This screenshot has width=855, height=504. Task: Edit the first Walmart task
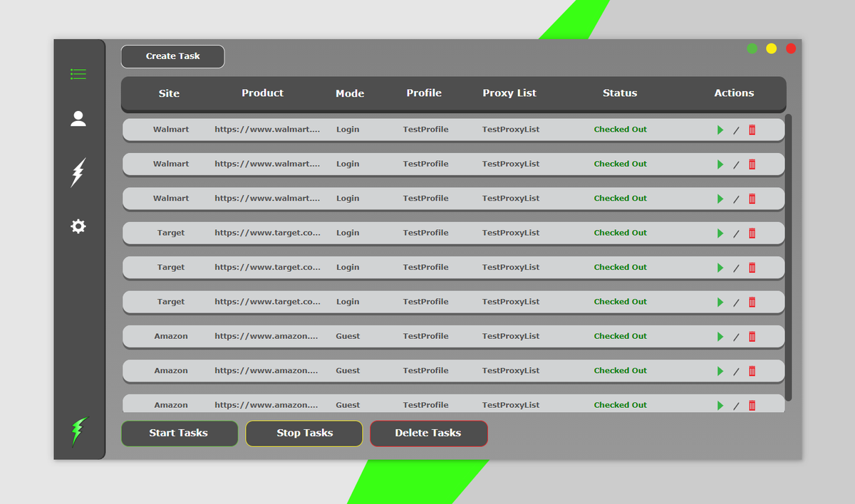736,130
